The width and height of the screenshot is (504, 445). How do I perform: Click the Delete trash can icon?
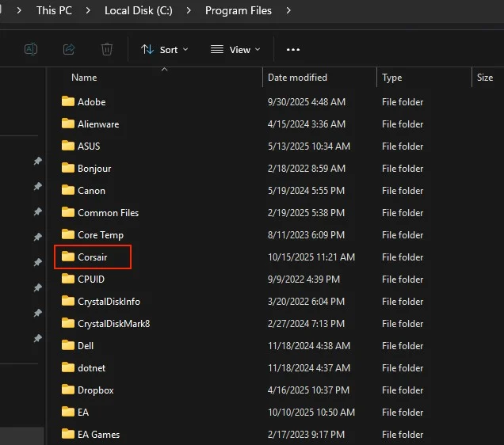pos(107,49)
